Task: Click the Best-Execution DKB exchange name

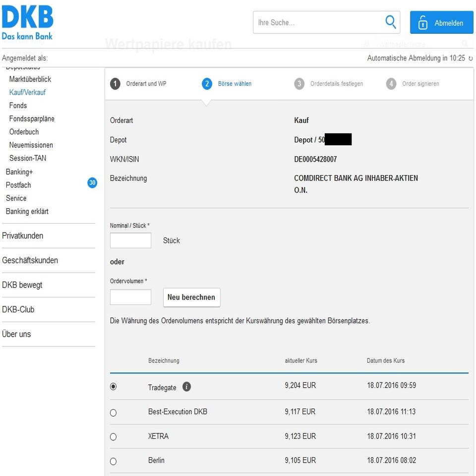Action: 178,412
